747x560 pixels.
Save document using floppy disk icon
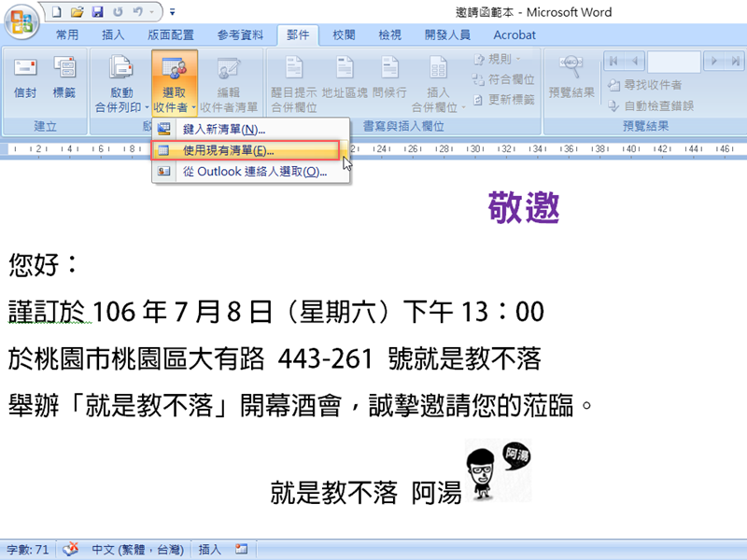(98, 12)
